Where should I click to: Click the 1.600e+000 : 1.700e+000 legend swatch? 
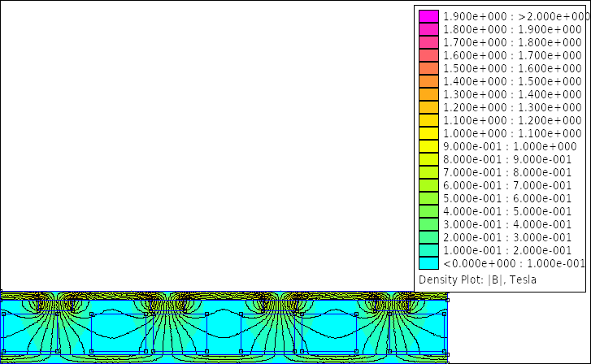(428, 55)
